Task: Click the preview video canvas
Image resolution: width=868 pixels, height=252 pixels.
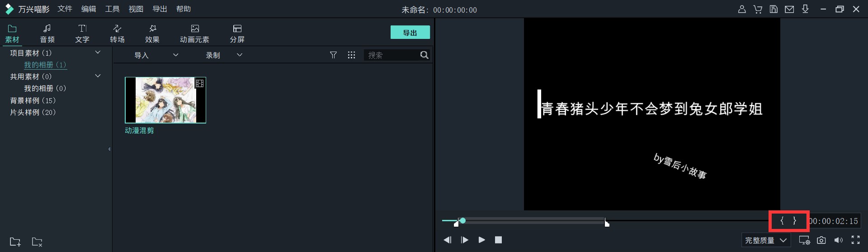Action: coord(652,114)
